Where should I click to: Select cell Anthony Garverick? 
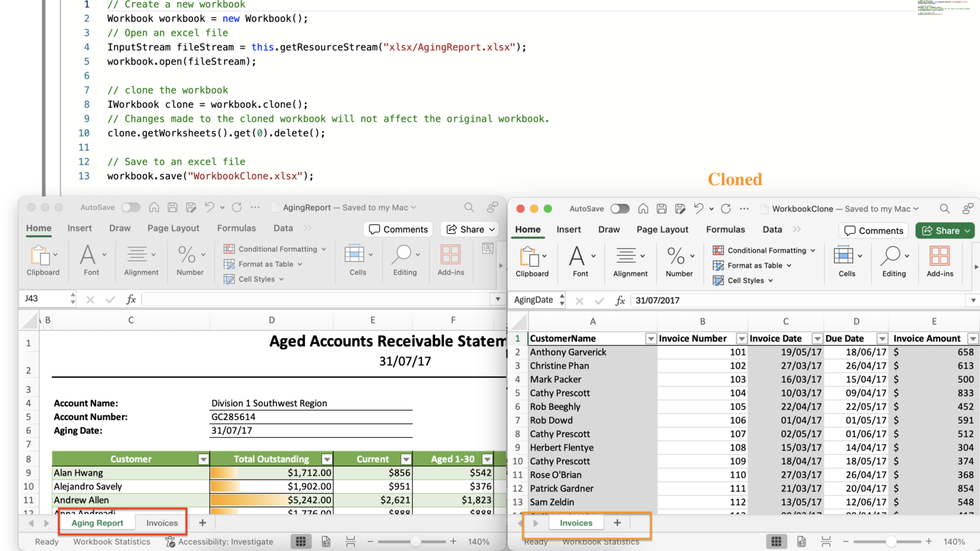click(x=593, y=352)
